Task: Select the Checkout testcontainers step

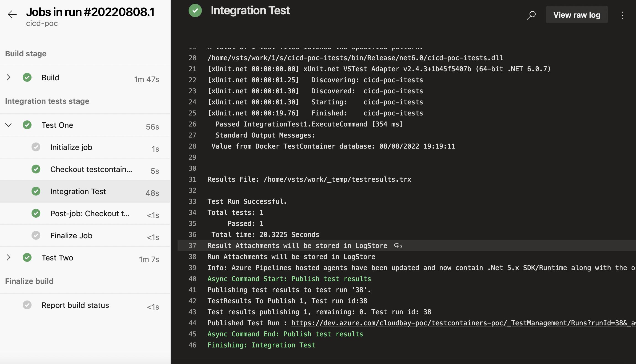Action: (x=91, y=169)
